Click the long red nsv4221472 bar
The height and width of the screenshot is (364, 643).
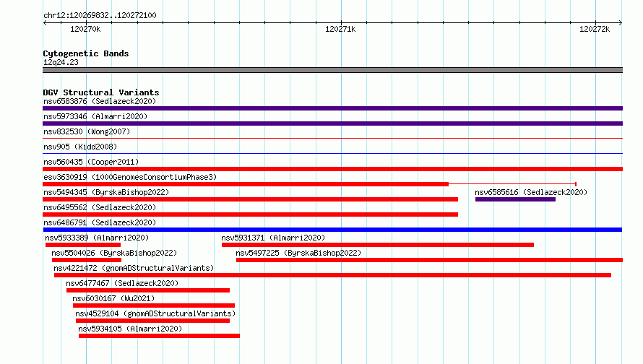coord(332,275)
